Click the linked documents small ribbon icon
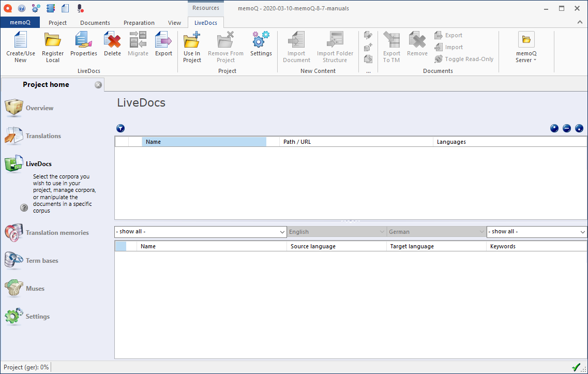Screen dimensions: 588x374 368,59
